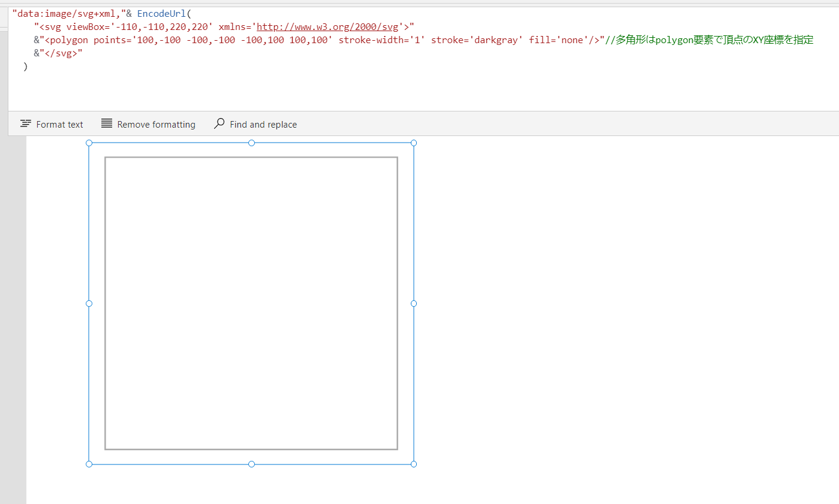Screen dimensions: 839x504
Task: Click the stroke='darkgray' attribute text
Action: (x=477, y=40)
